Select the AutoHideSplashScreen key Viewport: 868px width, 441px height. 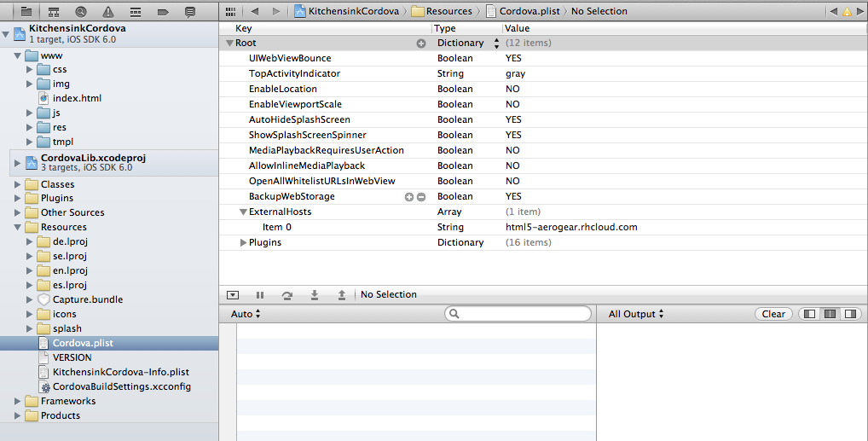[299, 119]
